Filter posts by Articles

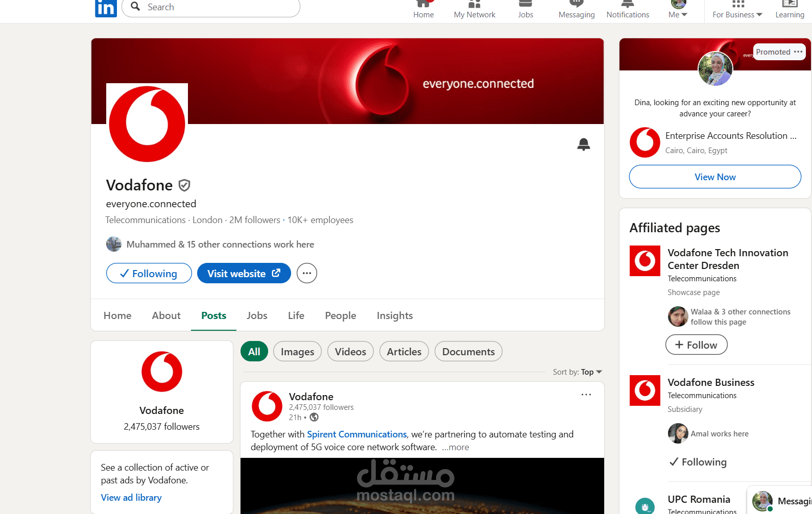click(404, 351)
